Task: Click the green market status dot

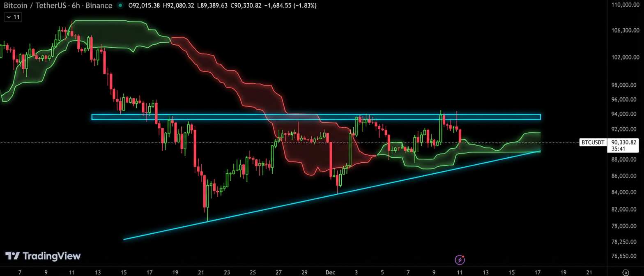Action: click(x=120, y=6)
